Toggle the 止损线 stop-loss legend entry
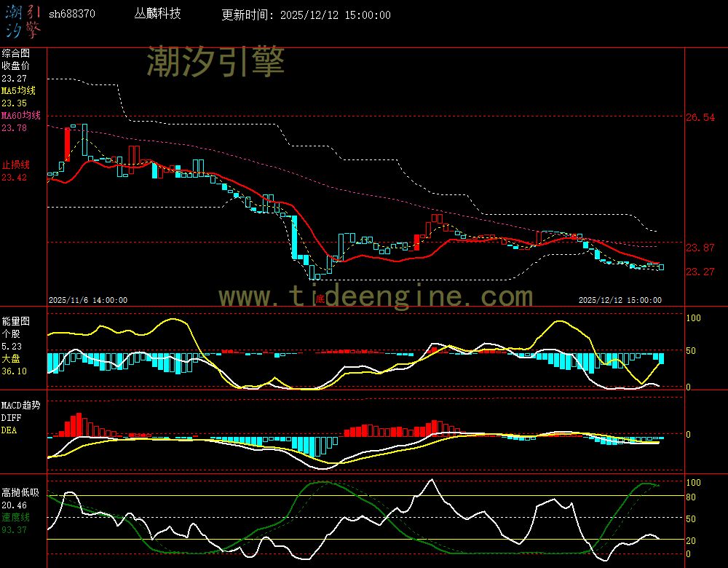Screen dimensions: 728x568 pos(15,165)
